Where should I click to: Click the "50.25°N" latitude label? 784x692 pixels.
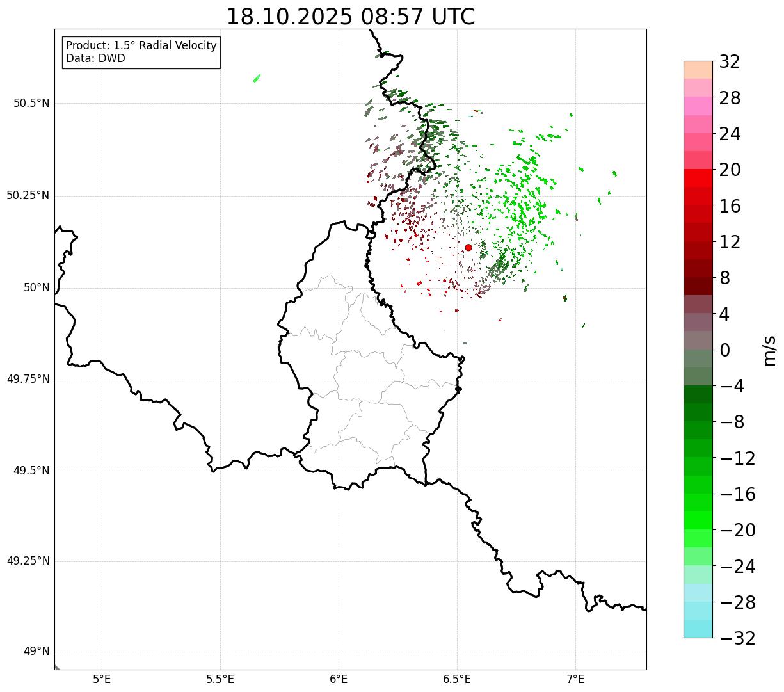point(28,195)
